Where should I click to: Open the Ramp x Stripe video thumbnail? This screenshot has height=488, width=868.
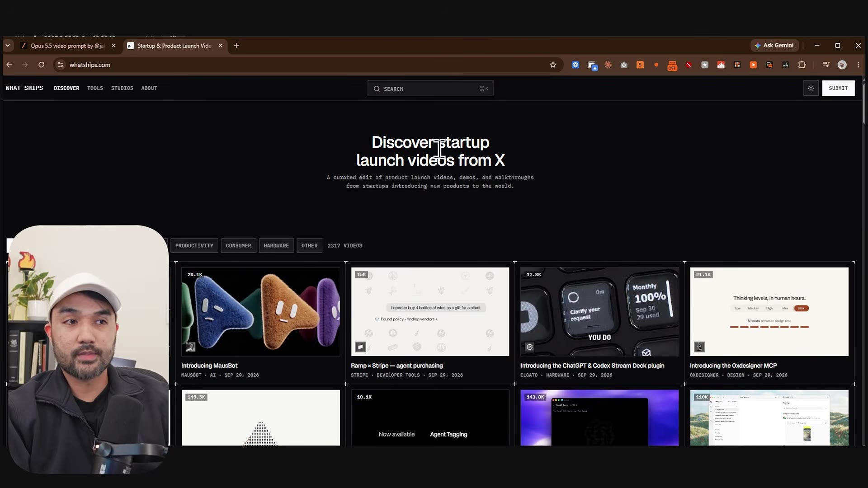(430, 312)
